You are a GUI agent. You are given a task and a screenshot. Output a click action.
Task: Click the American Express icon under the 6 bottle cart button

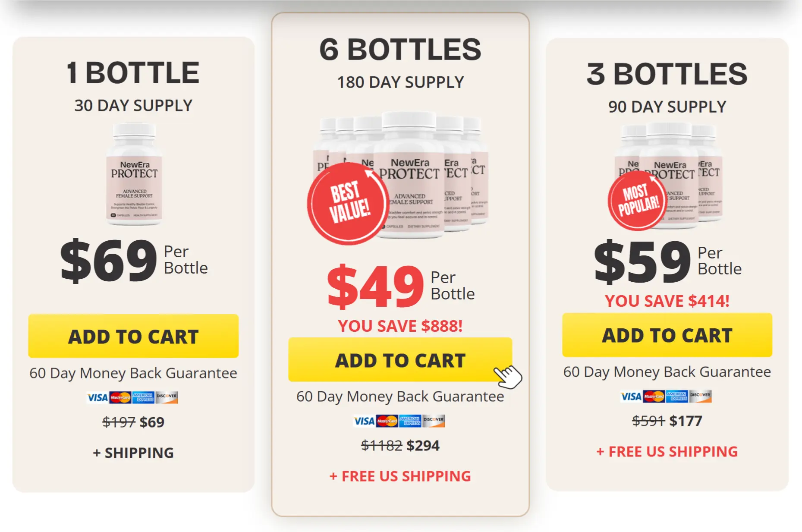coord(409,421)
